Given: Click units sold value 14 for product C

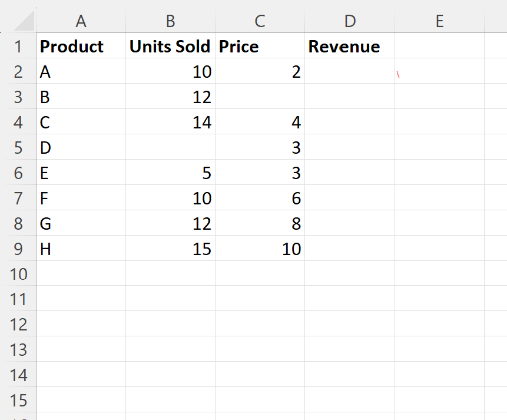Looking at the screenshot, I should [x=170, y=122].
